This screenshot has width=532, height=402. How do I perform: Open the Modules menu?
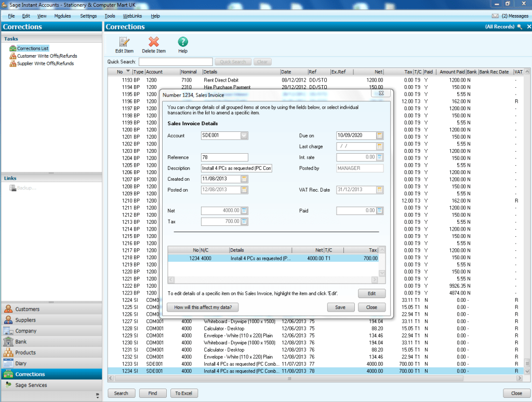62,16
